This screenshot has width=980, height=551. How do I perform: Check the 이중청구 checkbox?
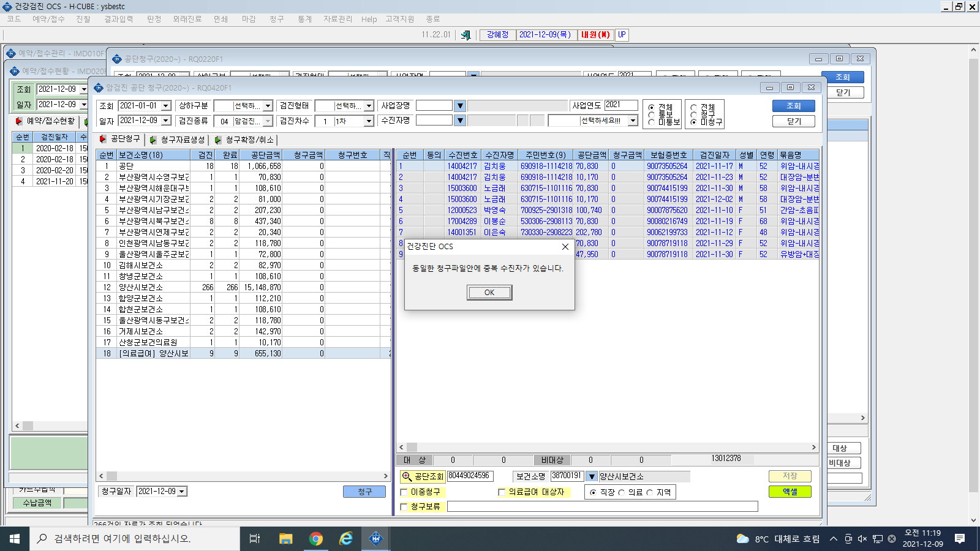click(404, 492)
